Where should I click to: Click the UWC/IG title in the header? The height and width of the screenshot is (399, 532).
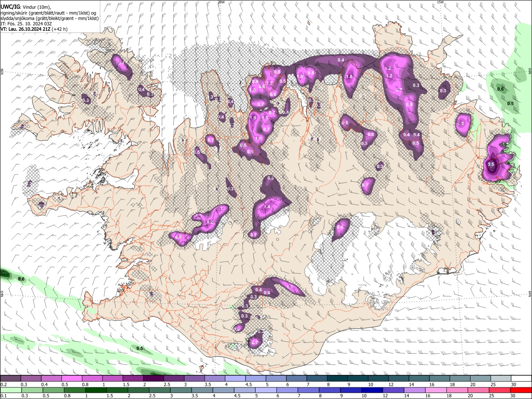10,7
